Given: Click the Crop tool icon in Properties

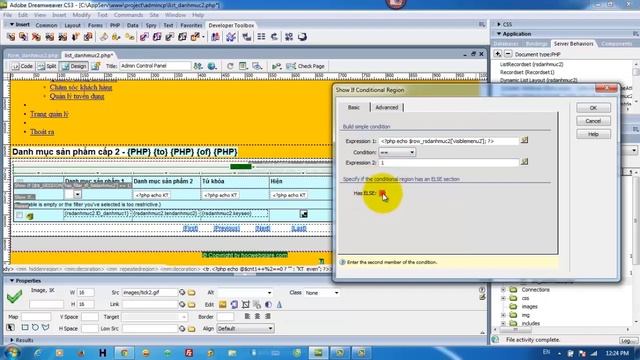Looking at the screenshot, I should (x=245, y=304).
